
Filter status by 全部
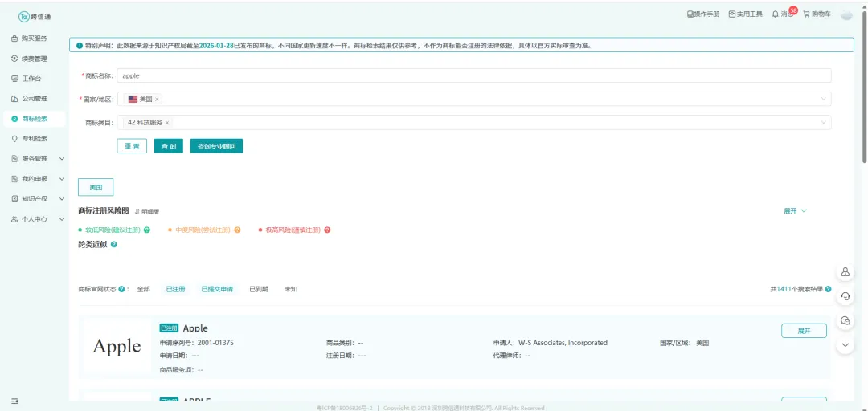click(x=143, y=289)
